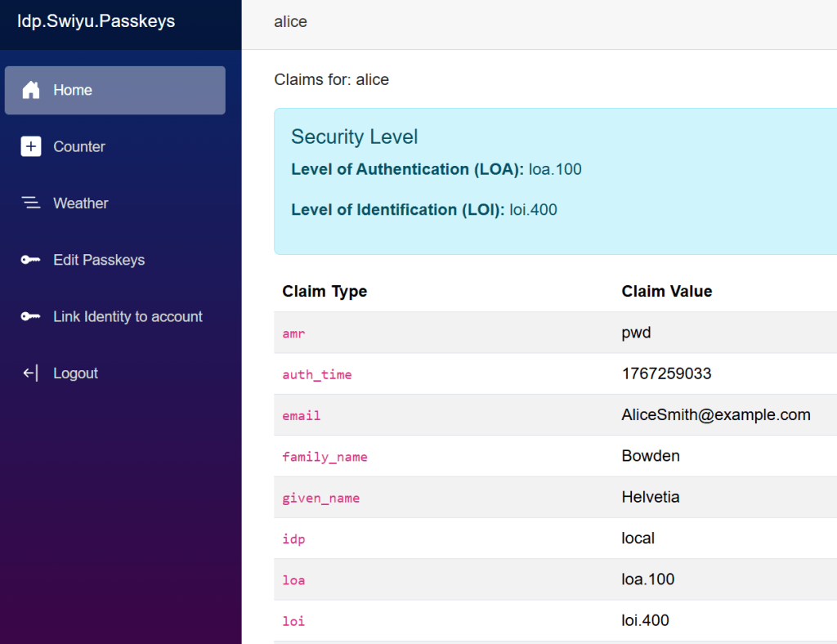This screenshot has height=644, width=837.
Task: Click the Weather lines icon
Action: pyautogui.click(x=31, y=203)
